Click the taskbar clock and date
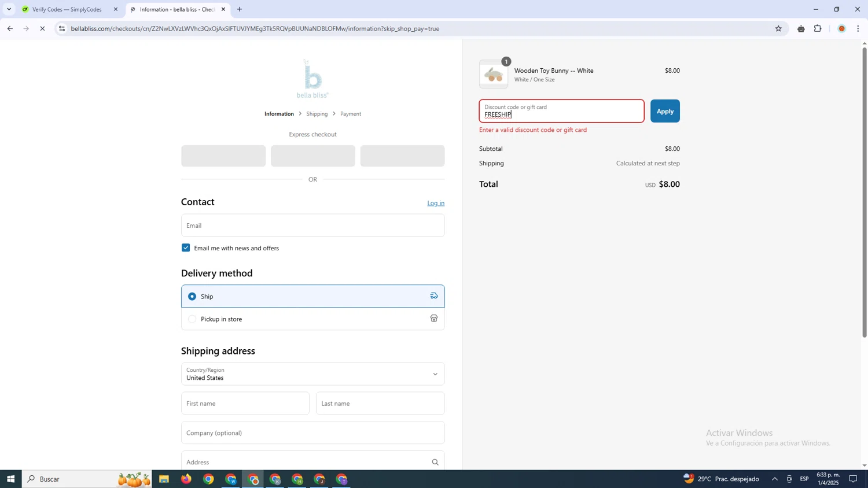 click(x=828, y=479)
